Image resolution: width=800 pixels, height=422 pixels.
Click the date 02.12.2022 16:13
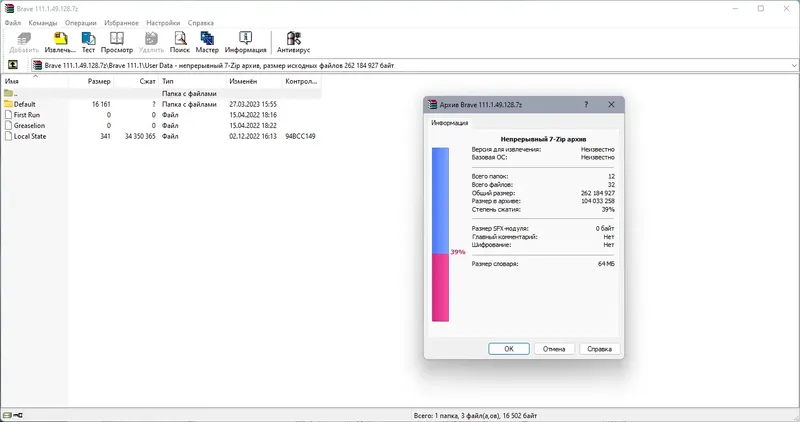coord(253,136)
